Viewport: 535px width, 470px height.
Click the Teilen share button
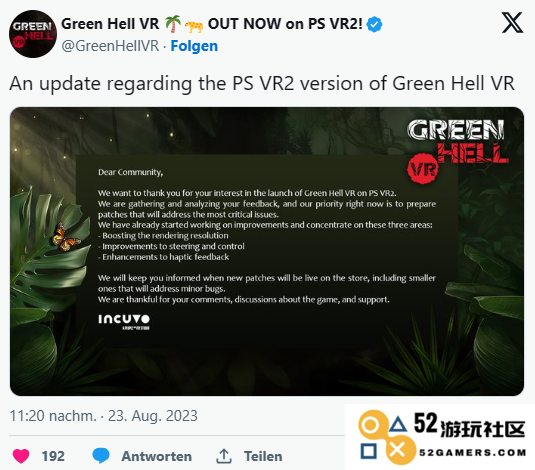pyautogui.click(x=263, y=456)
